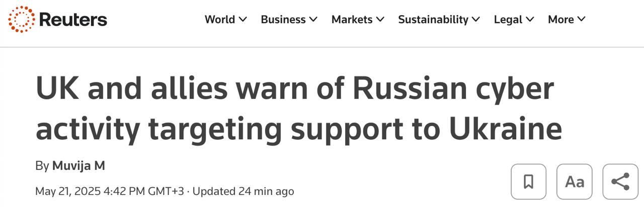
Task: Open the Business menu
Action: (x=283, y=20)
